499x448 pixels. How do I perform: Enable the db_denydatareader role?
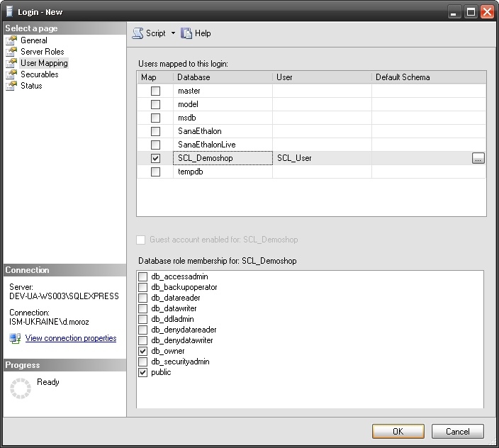point(143,330)
